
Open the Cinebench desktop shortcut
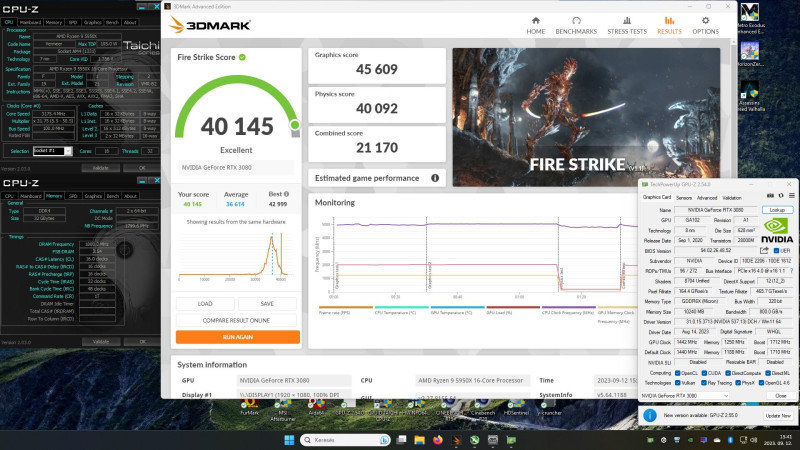point(483,408)
